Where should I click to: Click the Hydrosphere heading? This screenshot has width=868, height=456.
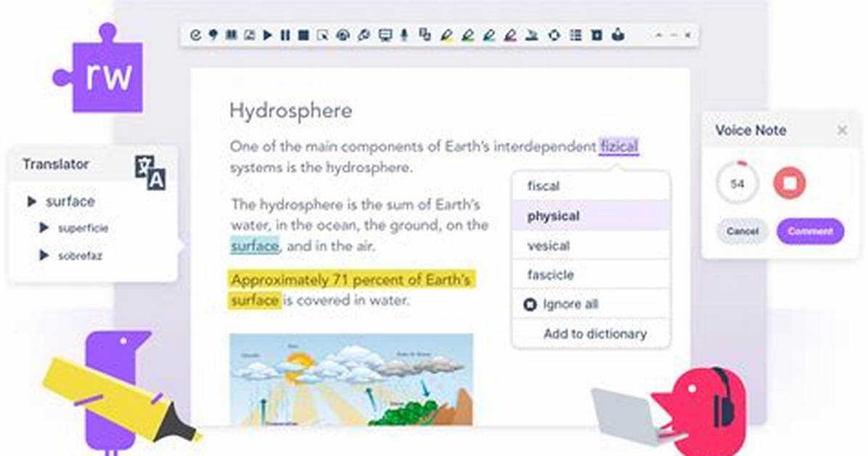click(x=290, y=110)
